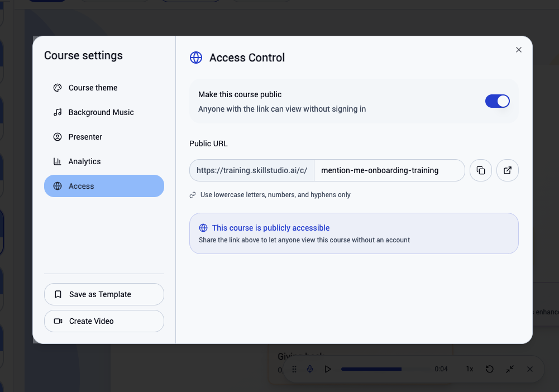The image size is (559, 392).
Task: Click 'Use lowercase letters, numbers, and hyphens only' hint
Action: pyautogui.click(x=275, y=195)
